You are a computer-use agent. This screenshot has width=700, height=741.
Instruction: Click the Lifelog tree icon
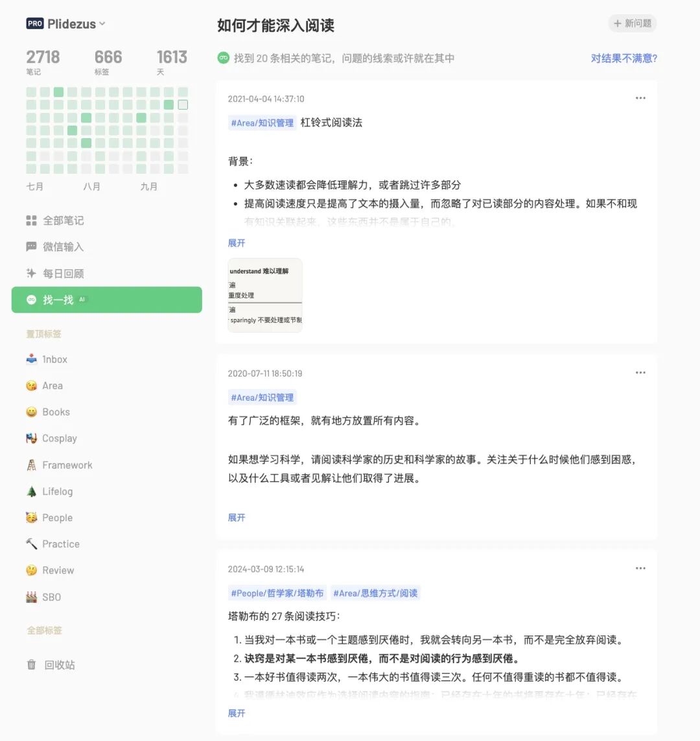(x=31, y=491)
